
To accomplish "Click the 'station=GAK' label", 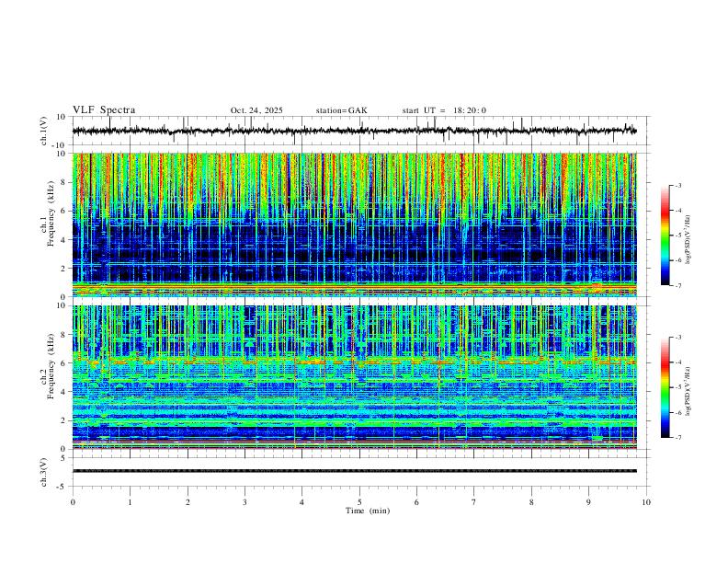I will coord(341,110).
